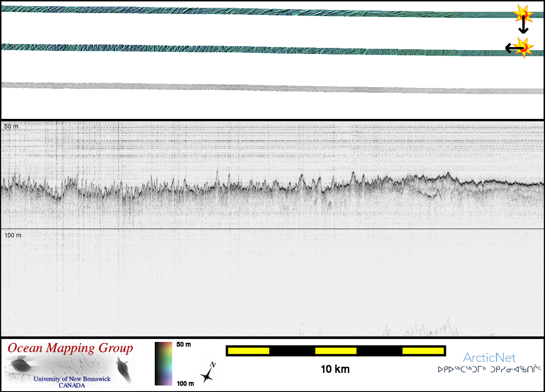This screenshot has height=392, width=545.
Task: Click the black left-pointing arrow beside lower starburst
Action: click(509, 47)
